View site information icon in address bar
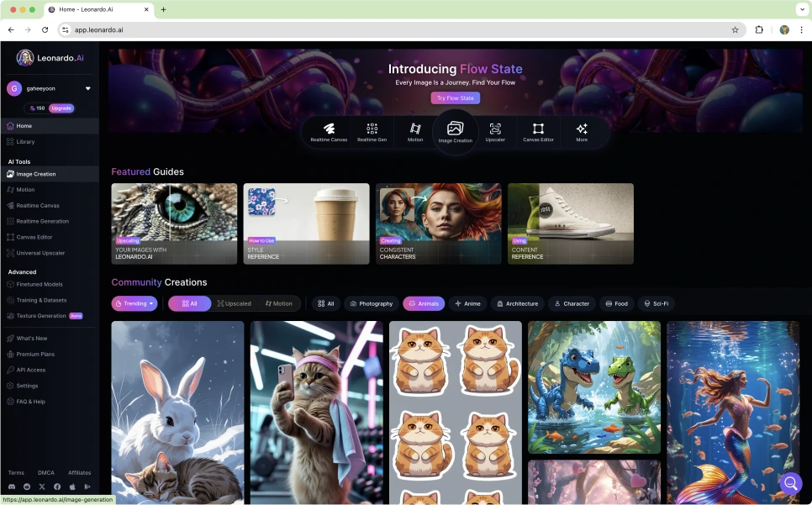 (x=66, y=30)
